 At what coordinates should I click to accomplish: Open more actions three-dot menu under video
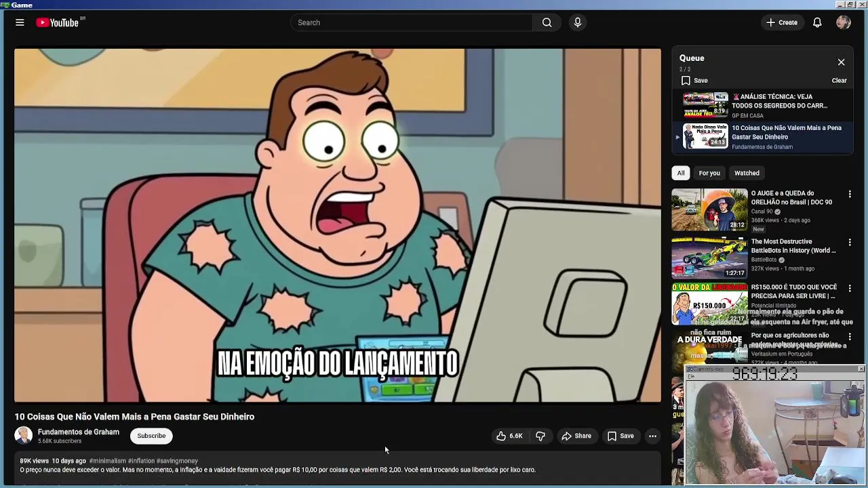pyautogui.click(x=652, y=436)
